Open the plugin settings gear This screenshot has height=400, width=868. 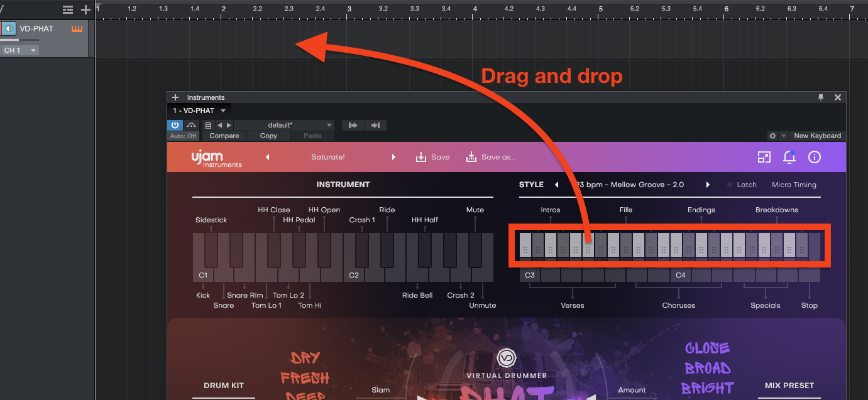[x=772, y=136]
